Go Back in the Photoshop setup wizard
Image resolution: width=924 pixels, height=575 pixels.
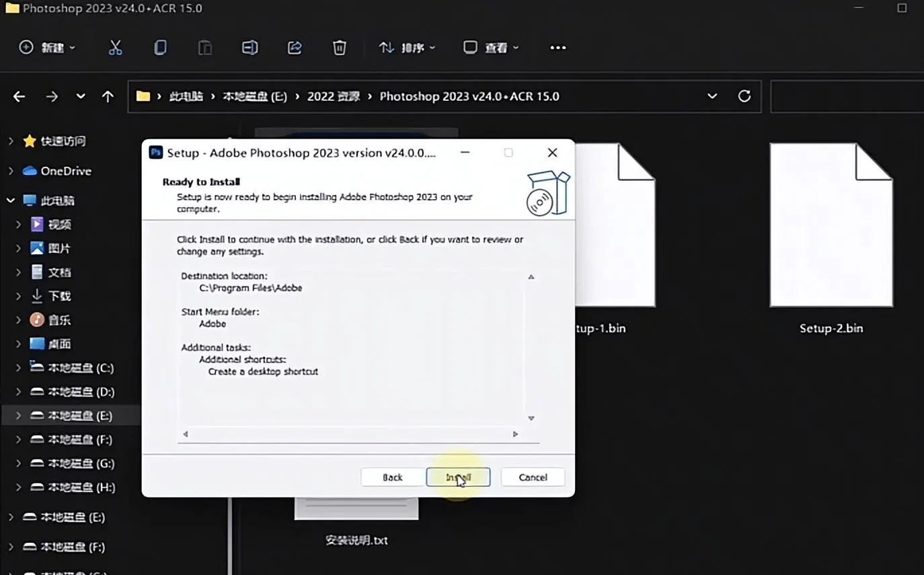coord(393,477)
